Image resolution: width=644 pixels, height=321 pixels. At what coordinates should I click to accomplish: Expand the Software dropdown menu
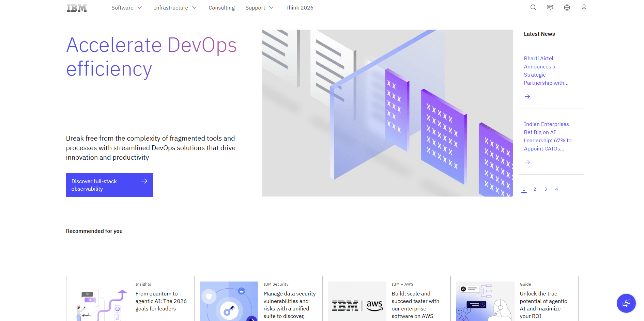[x=126, y=7]
